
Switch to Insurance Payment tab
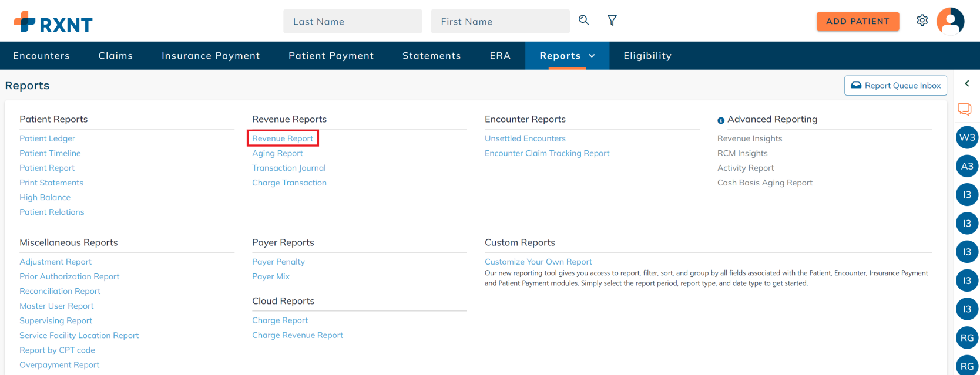coord(211,56)
